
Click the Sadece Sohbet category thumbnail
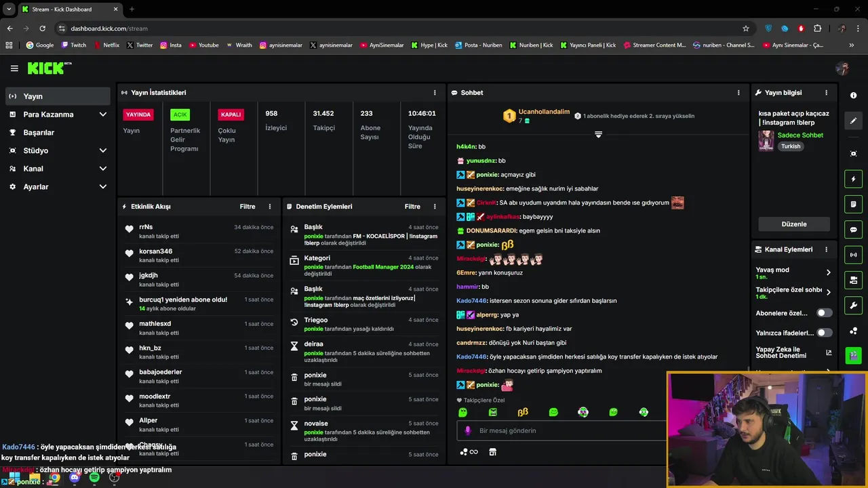pyautogui.click(x=766, y=141)
